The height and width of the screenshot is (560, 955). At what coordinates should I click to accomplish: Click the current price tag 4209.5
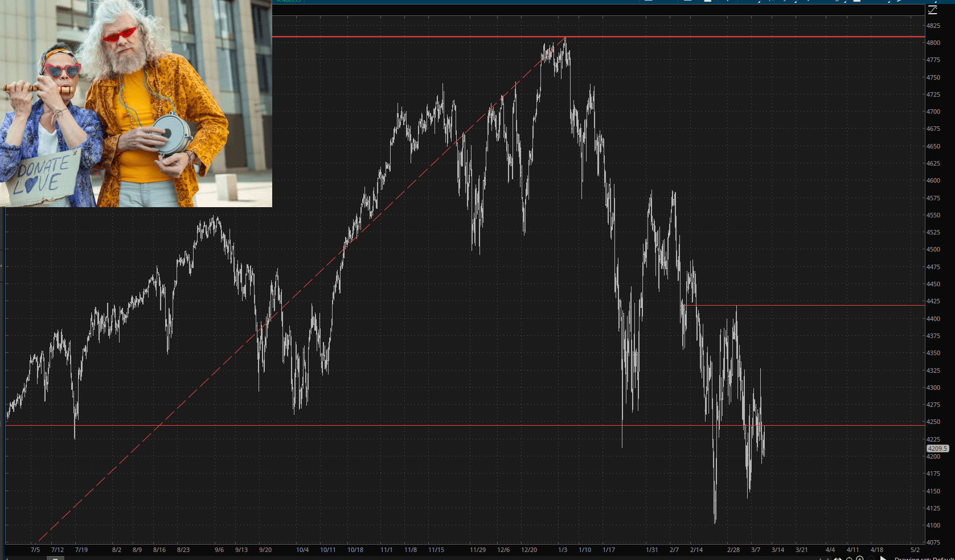[937, 448]
